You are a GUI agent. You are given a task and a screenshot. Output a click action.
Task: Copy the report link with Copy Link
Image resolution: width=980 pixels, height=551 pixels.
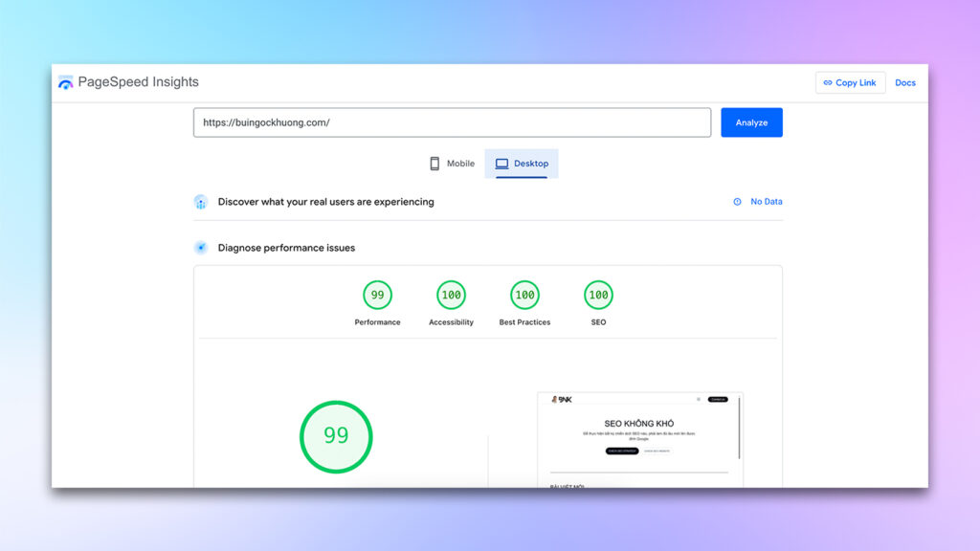tap(850, 82)
